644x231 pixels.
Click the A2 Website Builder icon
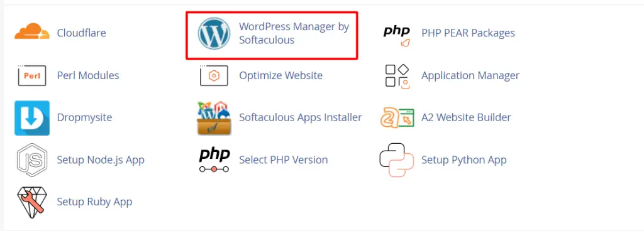(397, 118)
